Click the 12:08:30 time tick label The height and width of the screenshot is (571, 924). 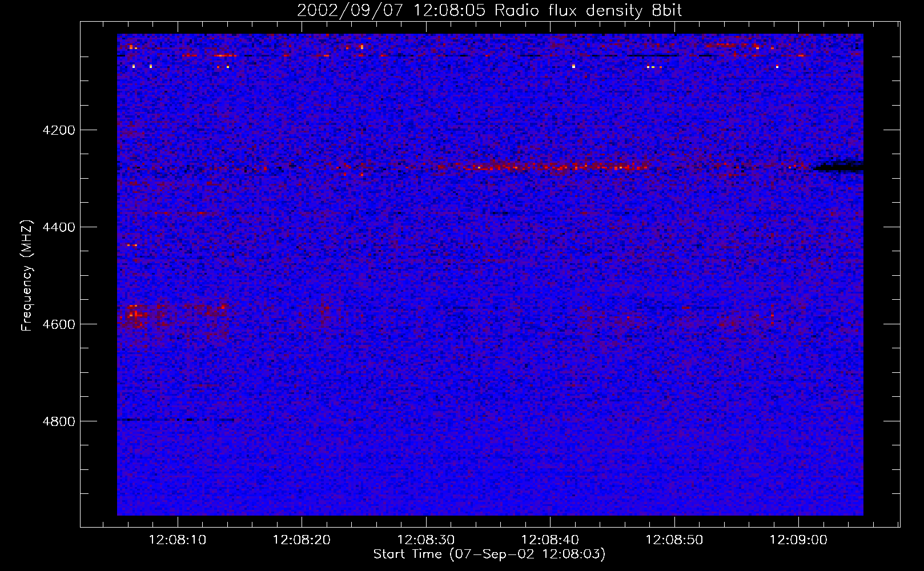pyautogui.click(x=426, y=540)
